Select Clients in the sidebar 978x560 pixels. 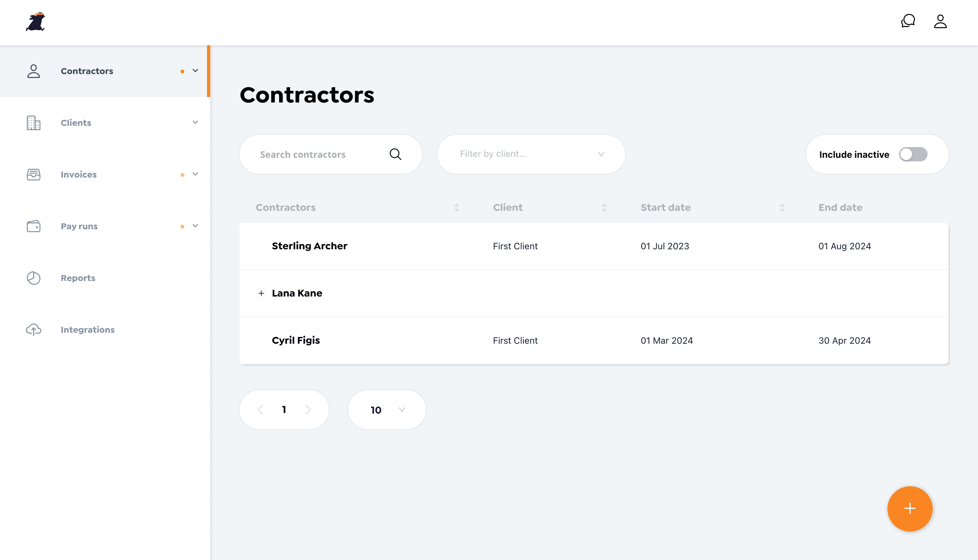pyautogui.click(x=76, y=123)
